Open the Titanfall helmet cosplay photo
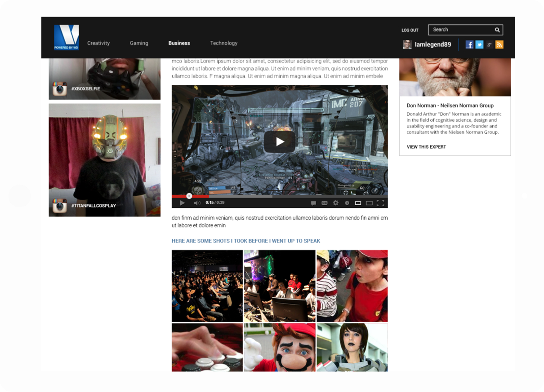The image size is (544, 392). 104,160
